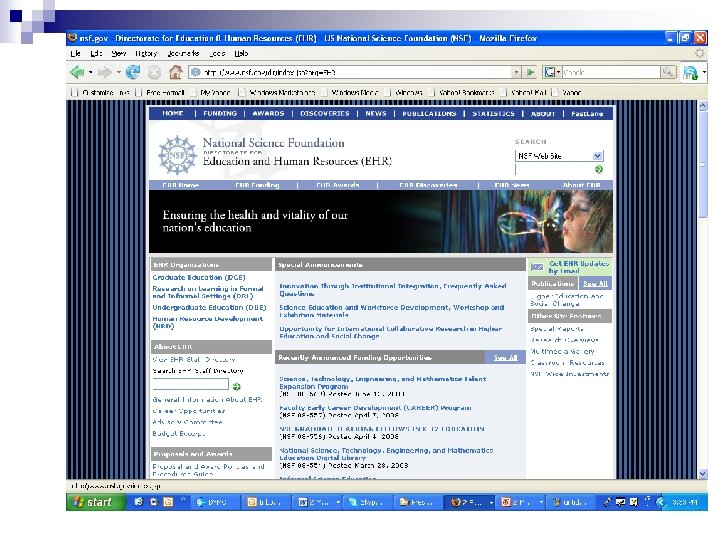Click the Customize Links bookmark
The width and height of the screenshot is (720, 540).
tap(101, 92)
